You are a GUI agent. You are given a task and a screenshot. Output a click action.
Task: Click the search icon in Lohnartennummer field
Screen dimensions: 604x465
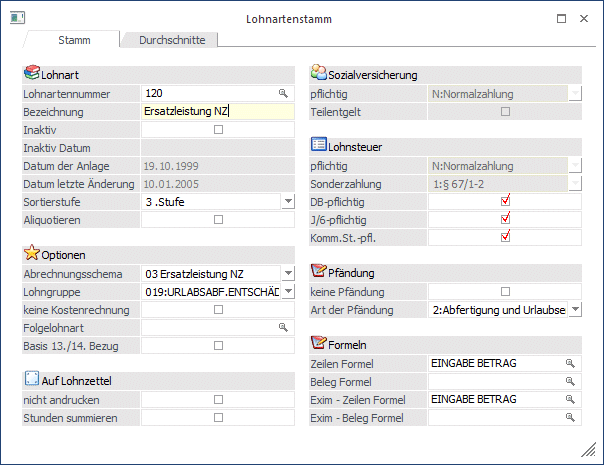(x=283, y=93)
